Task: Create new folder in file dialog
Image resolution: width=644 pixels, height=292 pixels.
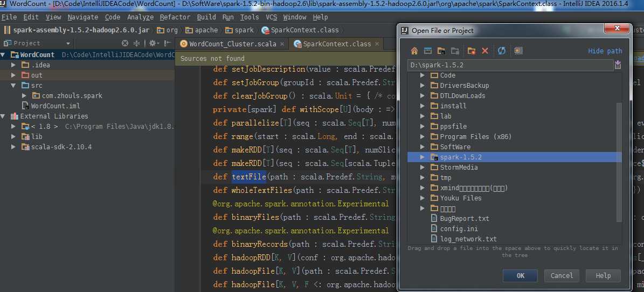Action: pos(472,51)
